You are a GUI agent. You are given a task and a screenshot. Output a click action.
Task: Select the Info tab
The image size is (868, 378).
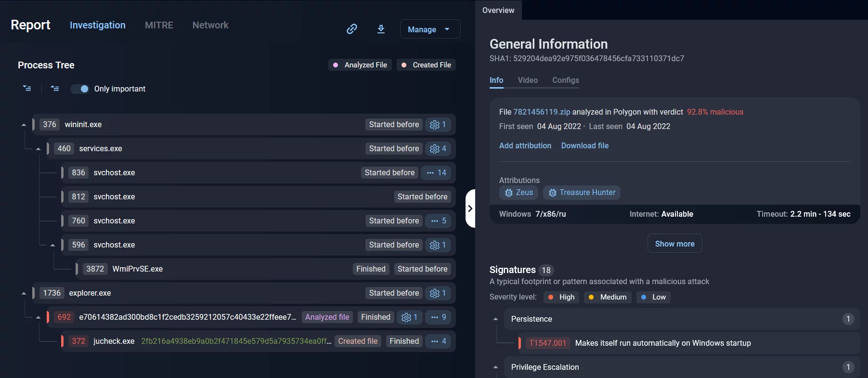tap(496, 80)
